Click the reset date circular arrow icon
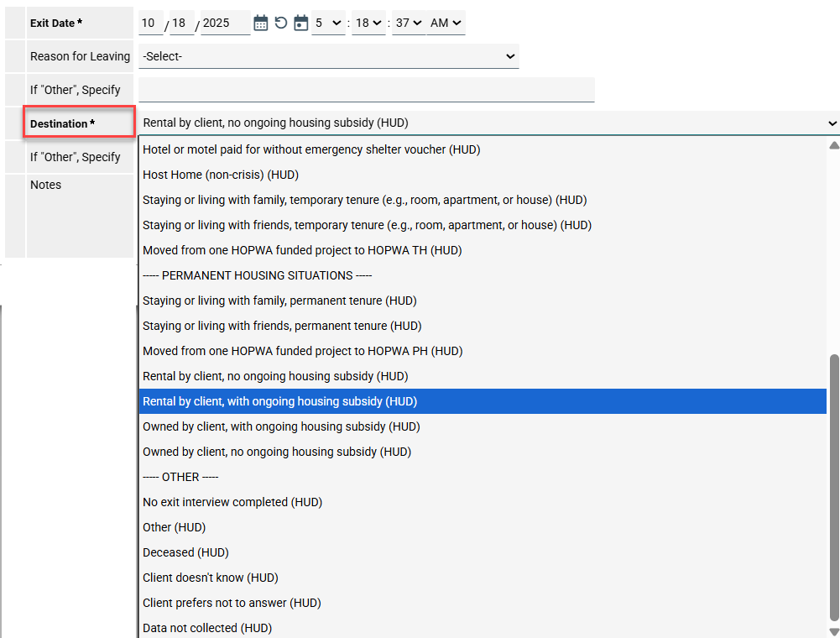840x638 pixels. tap(281, 24)
